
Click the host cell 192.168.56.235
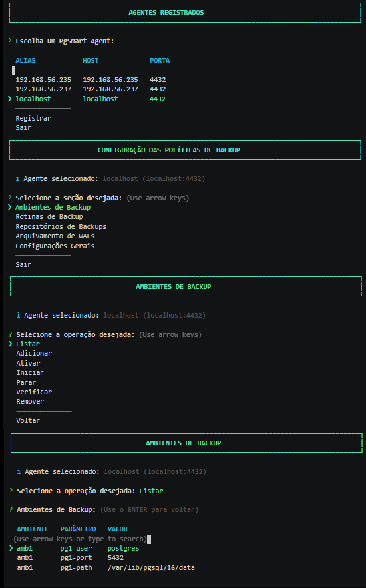pyautogui.click(x=110, y=79)
